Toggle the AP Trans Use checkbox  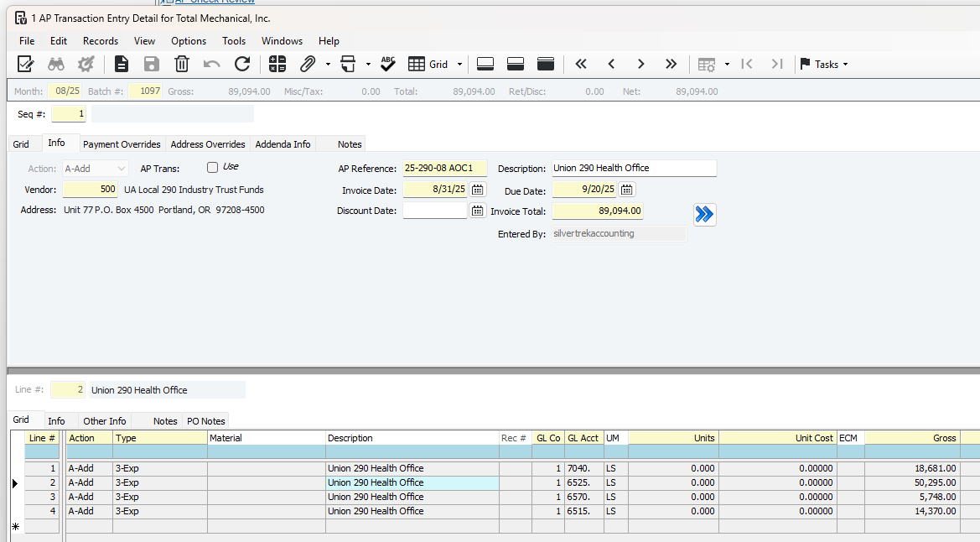pos(212,167)
